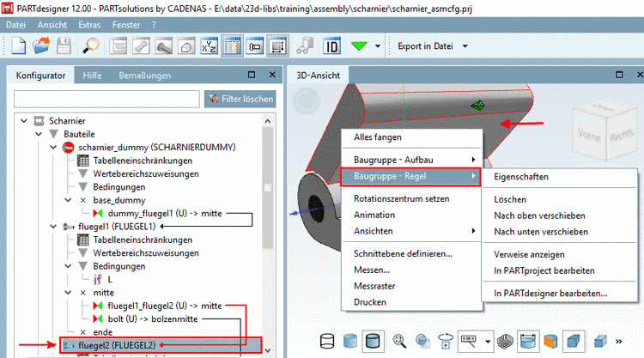Click Export in Datei button
This screenshot has height=358, width=644.
point(425,46)
